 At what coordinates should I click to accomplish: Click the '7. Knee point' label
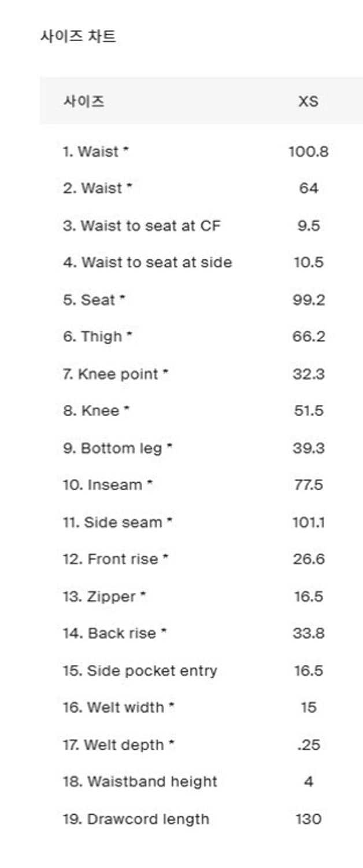pos(116,374)
